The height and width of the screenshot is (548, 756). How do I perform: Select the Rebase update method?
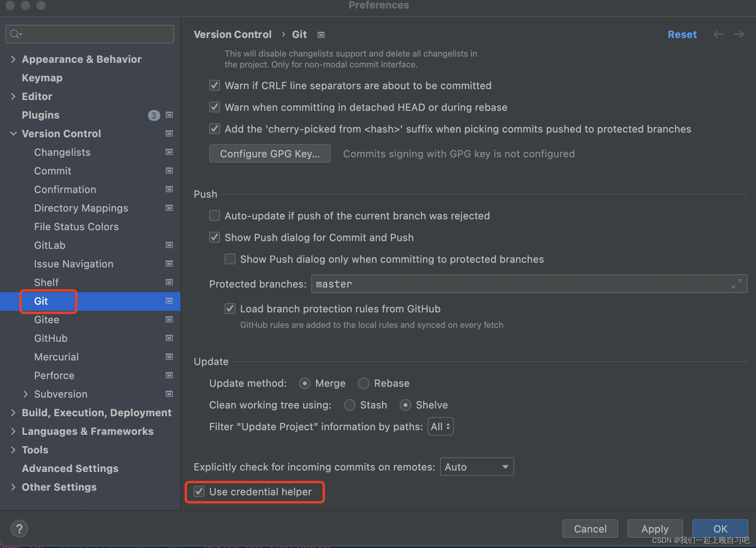[x=363, y=383]
